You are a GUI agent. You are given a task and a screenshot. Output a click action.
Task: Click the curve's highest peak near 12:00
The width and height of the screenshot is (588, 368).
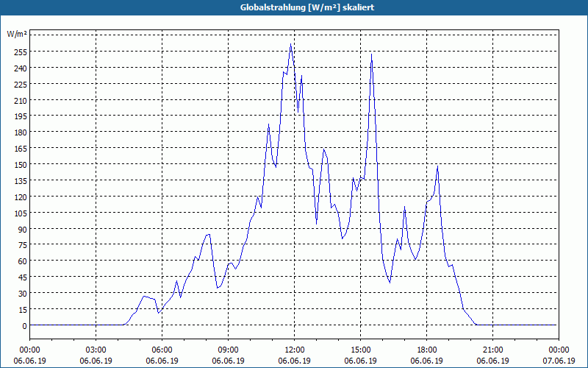(290, 44)
